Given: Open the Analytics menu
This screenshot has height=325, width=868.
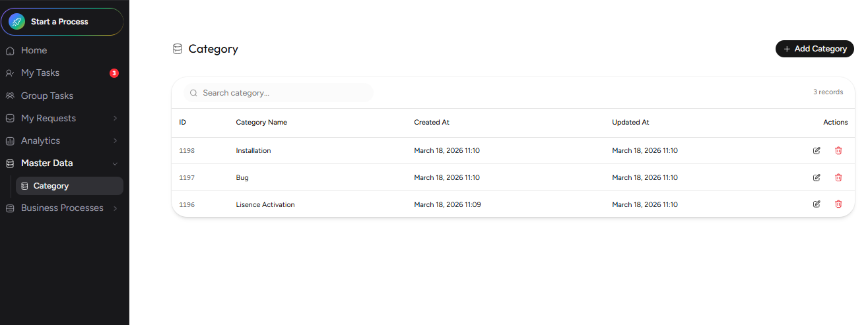Looking at the screenshot, I should point(40,141).
